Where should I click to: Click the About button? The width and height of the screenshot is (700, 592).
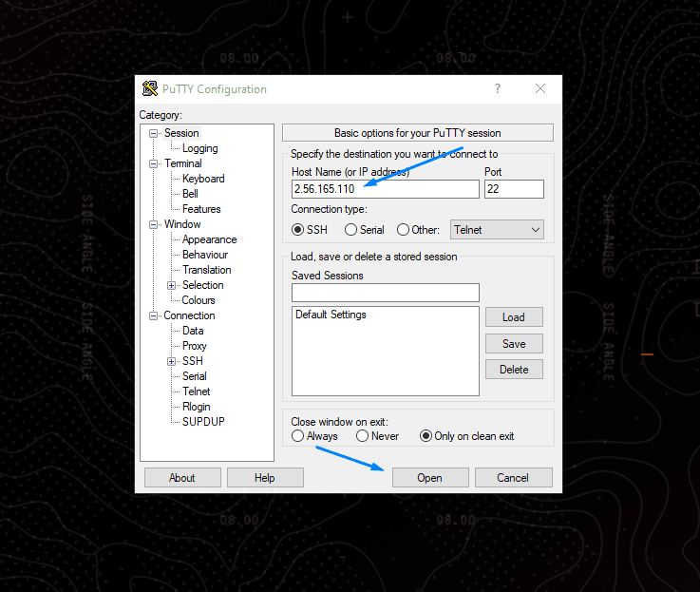[182, 478]
